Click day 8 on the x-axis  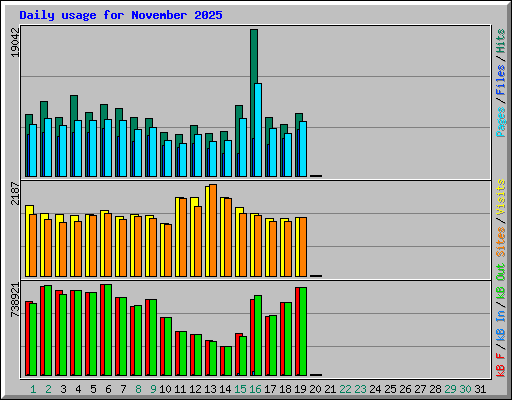(138, 389)
